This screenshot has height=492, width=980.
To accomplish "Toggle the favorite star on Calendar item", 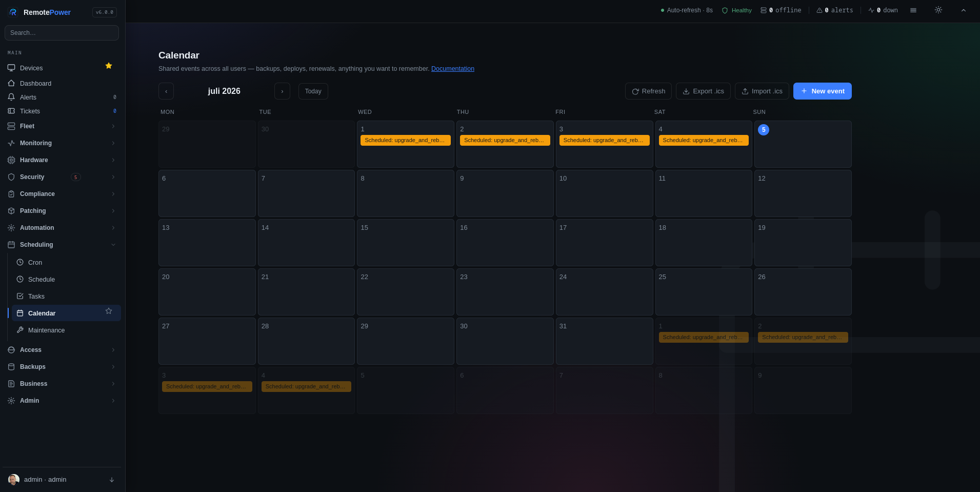I will 109,311.
